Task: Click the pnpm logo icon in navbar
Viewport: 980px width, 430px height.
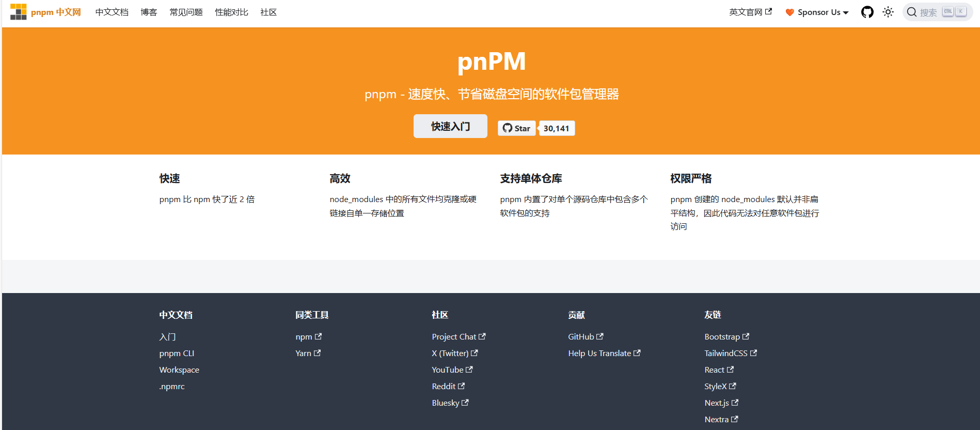Action: (18, 12)
